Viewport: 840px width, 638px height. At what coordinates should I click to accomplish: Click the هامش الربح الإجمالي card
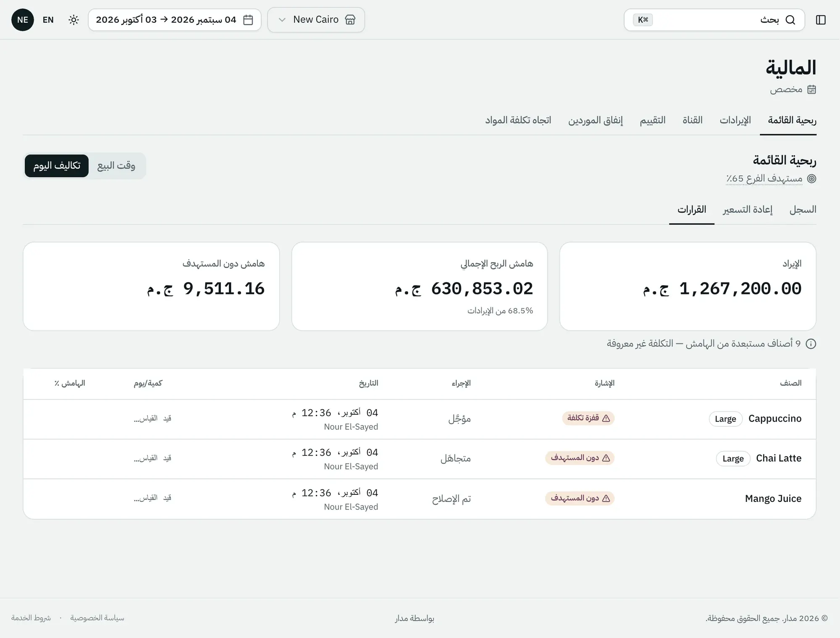pos(420,286)
